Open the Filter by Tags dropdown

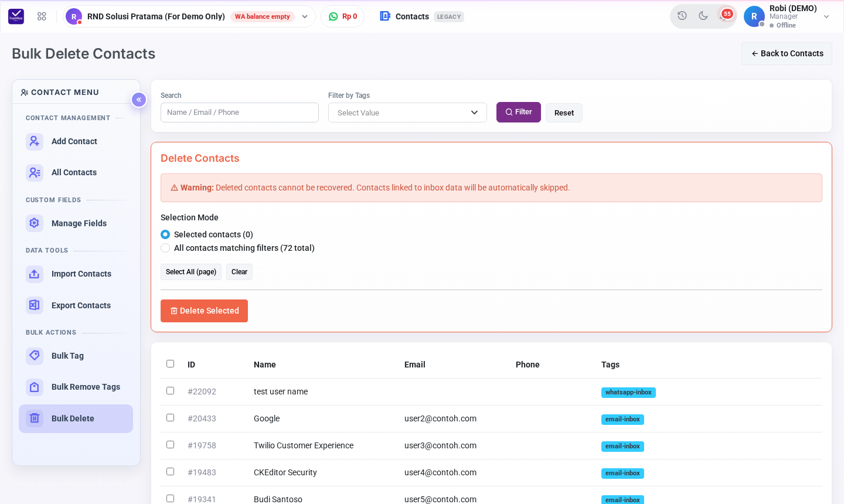[x=407, y=113]
